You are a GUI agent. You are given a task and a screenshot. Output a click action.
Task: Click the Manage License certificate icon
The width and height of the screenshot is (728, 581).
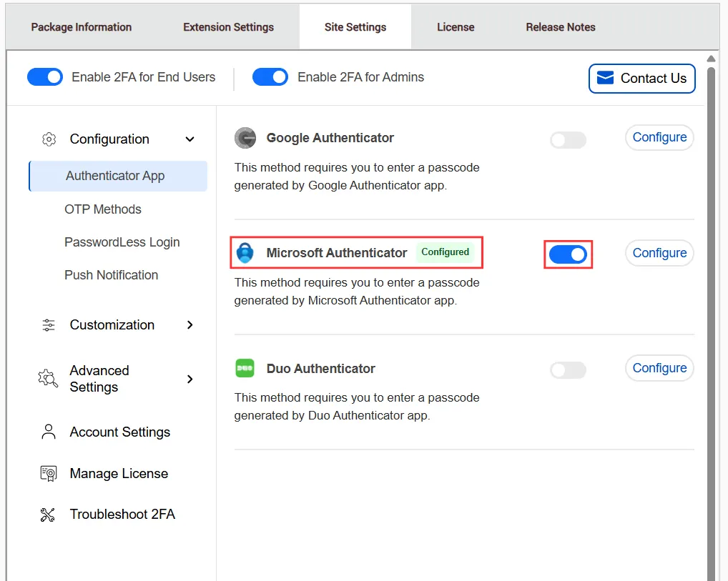(48, 473)
